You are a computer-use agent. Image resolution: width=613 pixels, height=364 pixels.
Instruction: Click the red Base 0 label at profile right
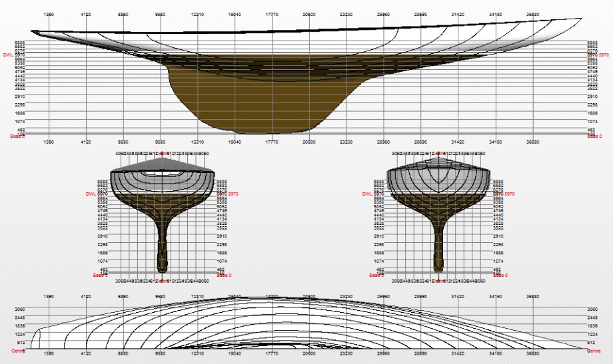(x=594, y=136)
